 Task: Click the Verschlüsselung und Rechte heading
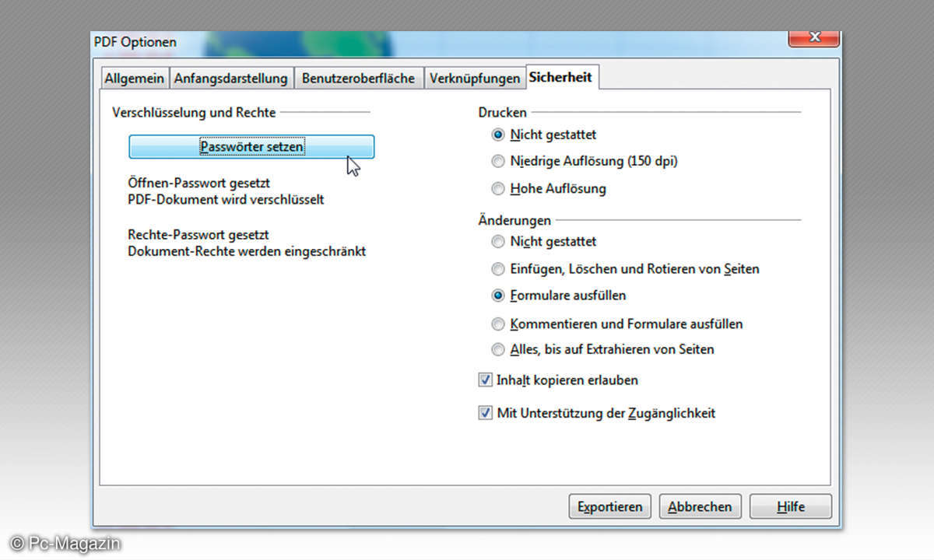tap(194, 113)
